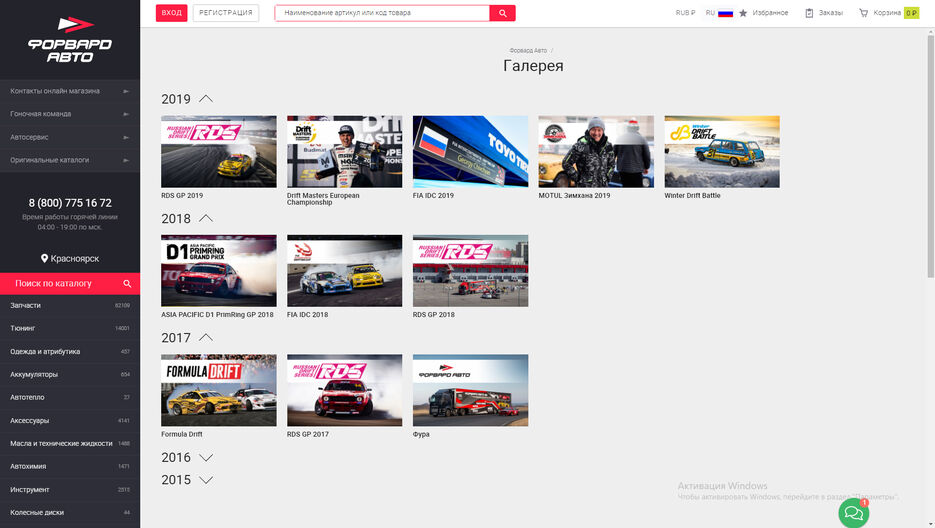Open the Аккумуляторы category

coord(70,375)
